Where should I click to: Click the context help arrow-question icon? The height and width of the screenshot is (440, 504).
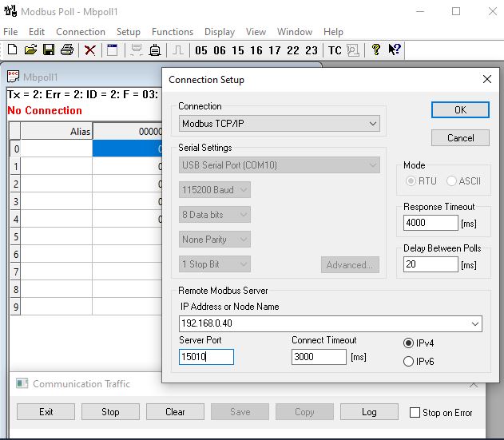pyautogui.click(x=395, y=50)
